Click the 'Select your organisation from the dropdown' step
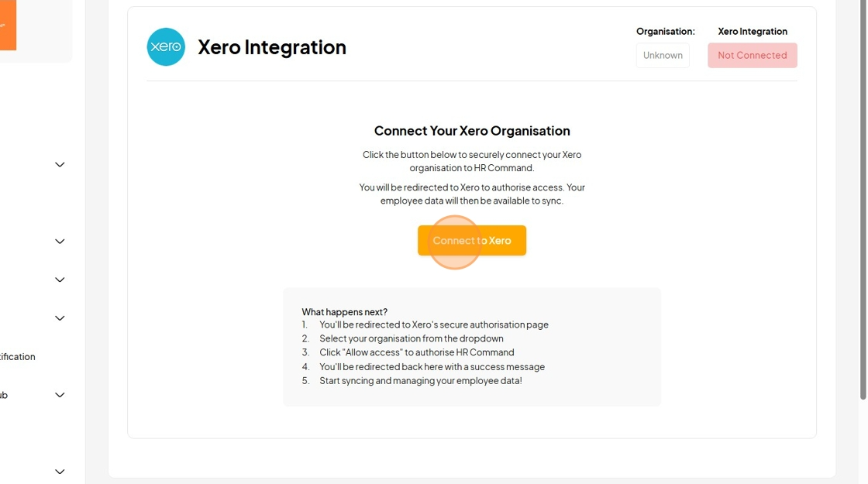The image size is (868, 484). click(x=412, y=338)
